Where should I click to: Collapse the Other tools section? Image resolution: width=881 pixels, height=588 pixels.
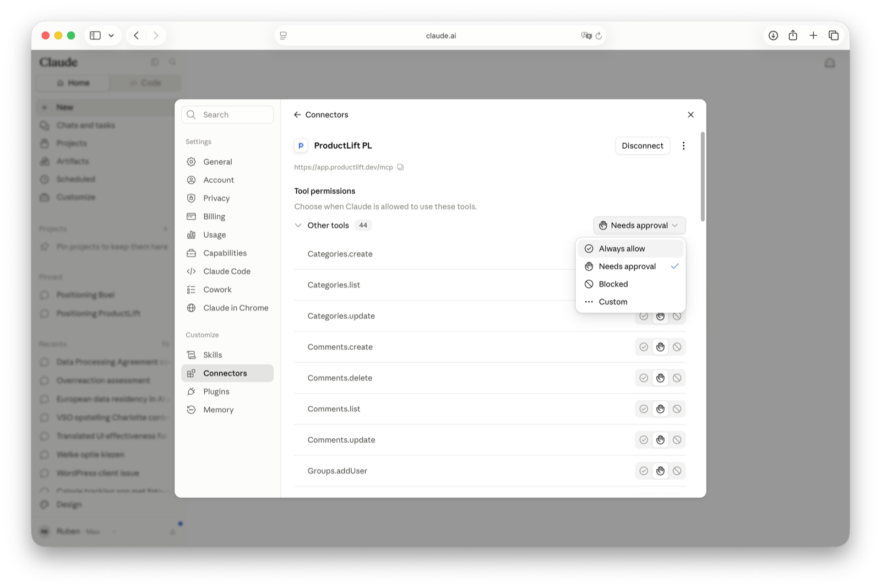pos(298,225)
